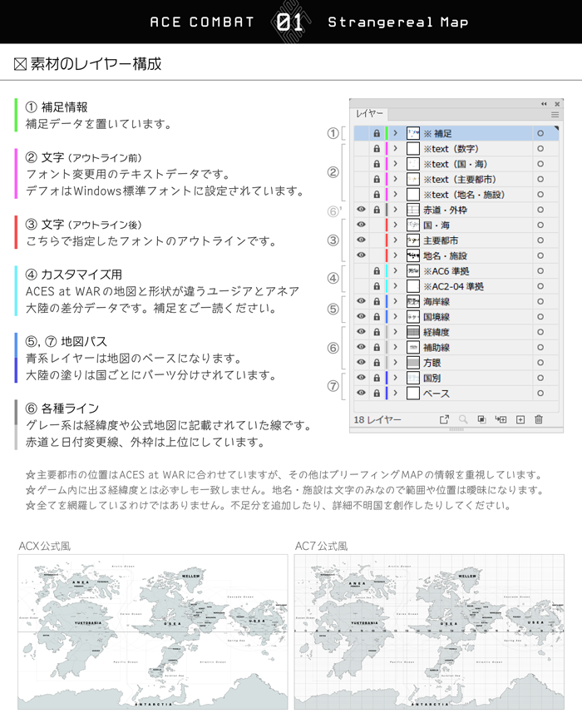Collapse layers panel with double-arrow icon

[544, 104]
